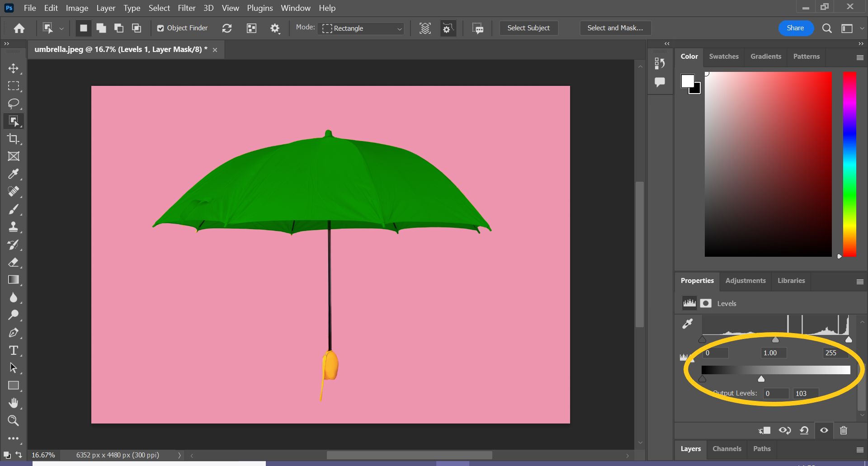Image resolution: width=868 pixels, height=466 pixels.
Task: Open the History panel icon
Action: [x=660, y=64]
